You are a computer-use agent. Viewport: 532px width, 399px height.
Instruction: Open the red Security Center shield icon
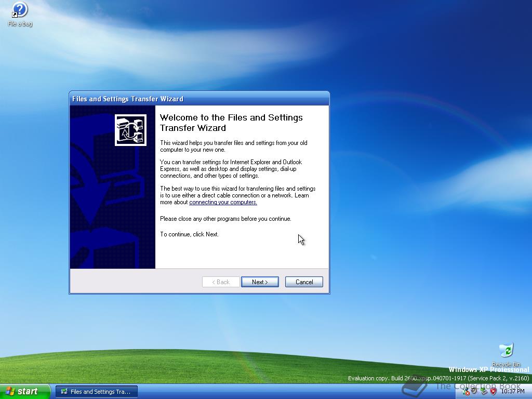click(x=494, y=391)
